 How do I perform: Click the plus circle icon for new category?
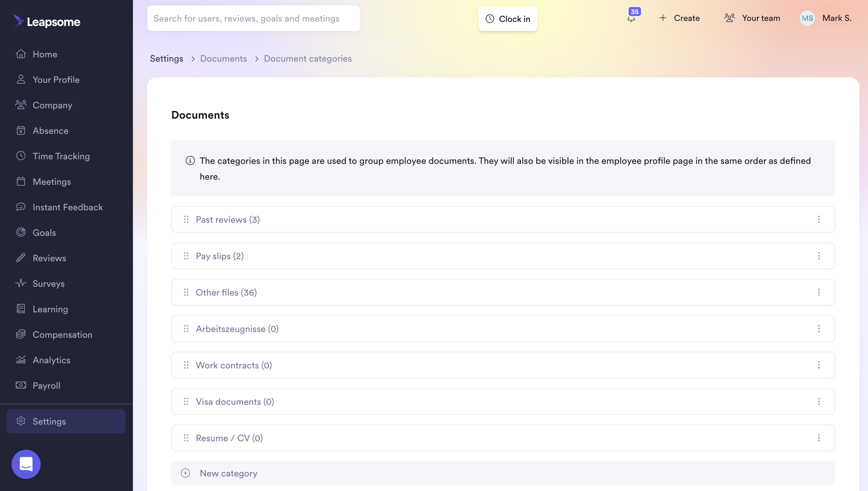click(185, 473)
